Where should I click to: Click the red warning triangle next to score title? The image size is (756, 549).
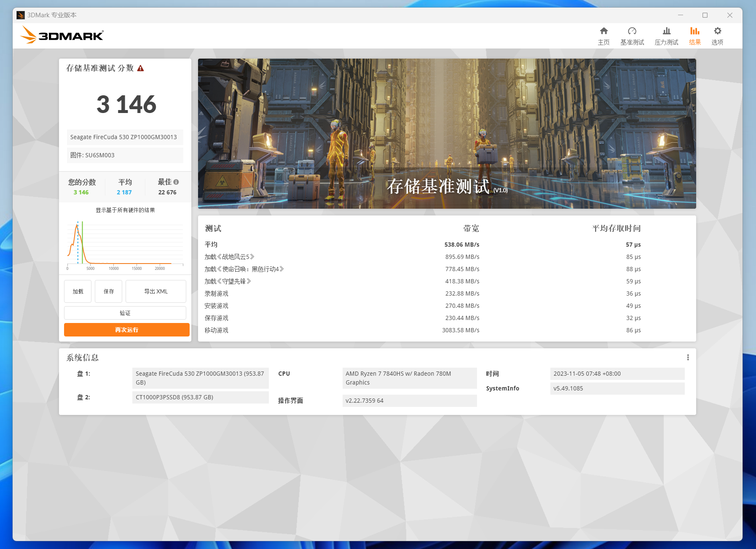point(141,68)
